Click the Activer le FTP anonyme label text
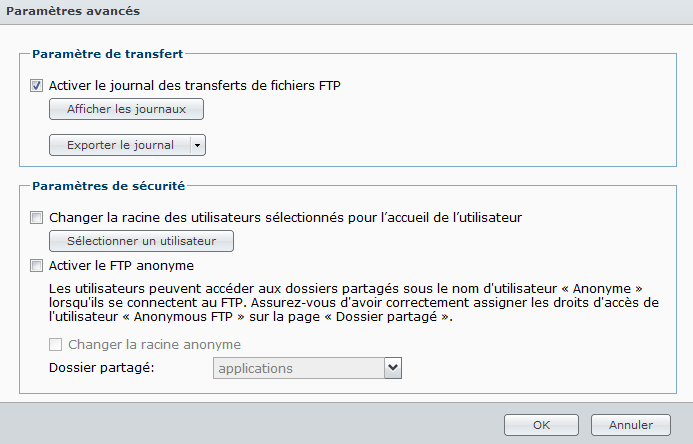The height and width of the screenshot is (444, 693). click(x=121, y=266)
